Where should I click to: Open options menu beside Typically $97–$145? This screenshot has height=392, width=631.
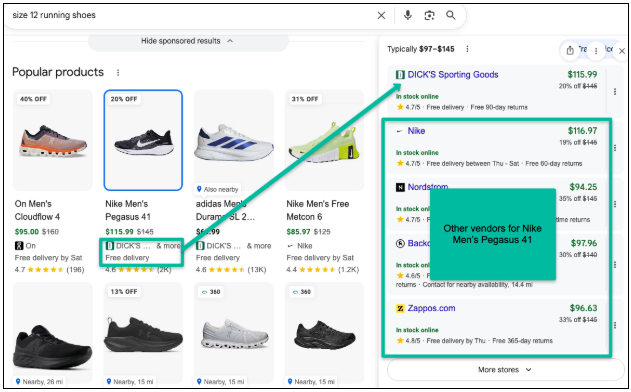click(x=467, y=49)
